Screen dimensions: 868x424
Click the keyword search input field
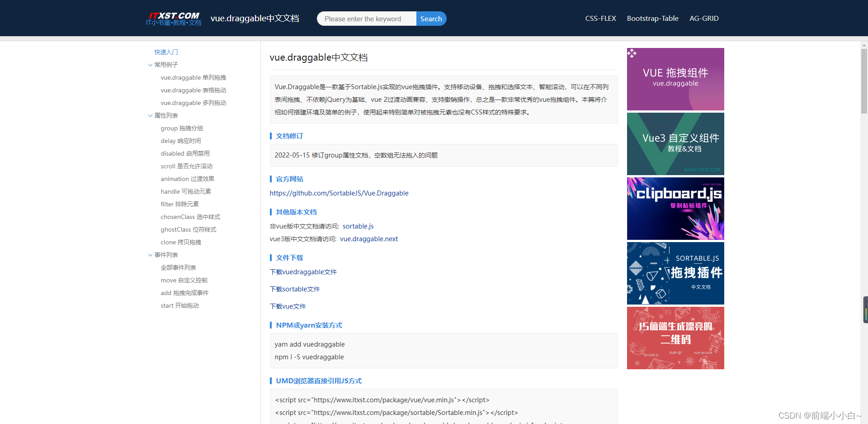pos(366,19)
